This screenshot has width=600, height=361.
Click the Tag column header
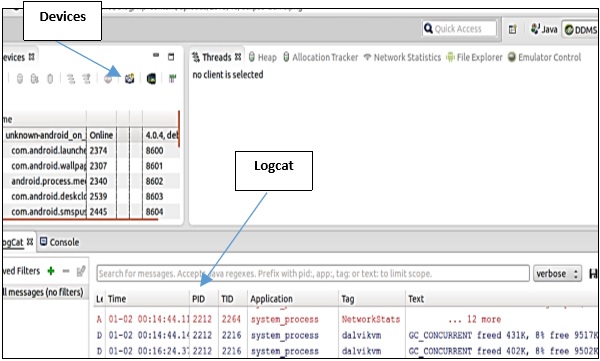372,299
